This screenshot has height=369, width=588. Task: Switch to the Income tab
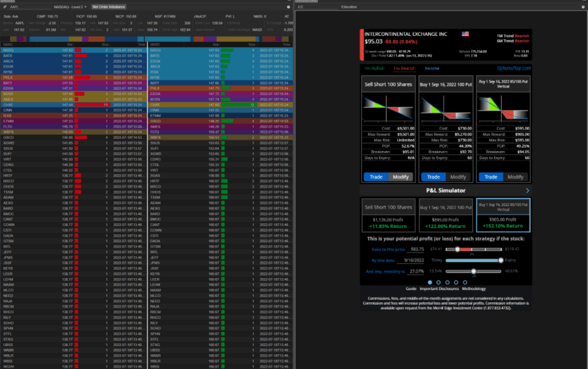coord(432,68)
